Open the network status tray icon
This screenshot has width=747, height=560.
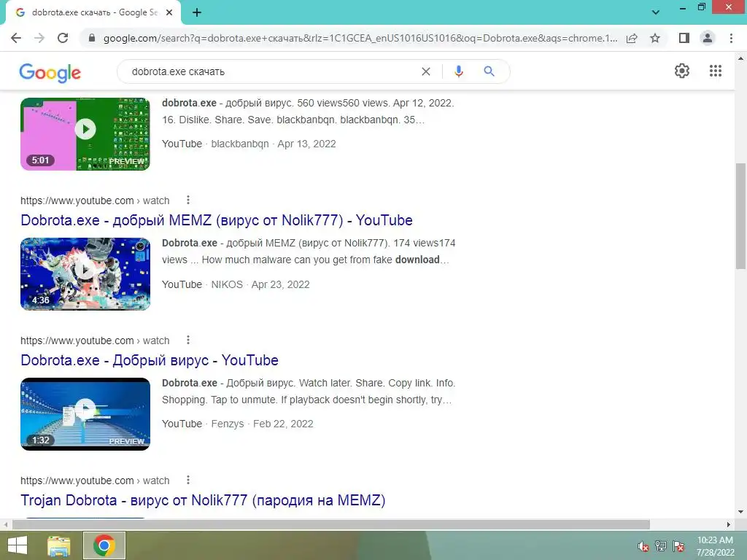click(x=661, y=546)
